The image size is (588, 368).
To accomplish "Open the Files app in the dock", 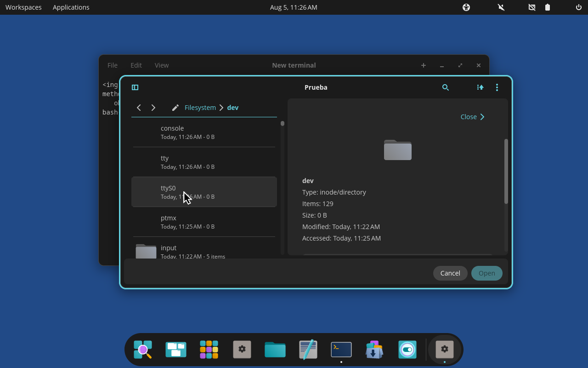I will [x=275, y=350].
